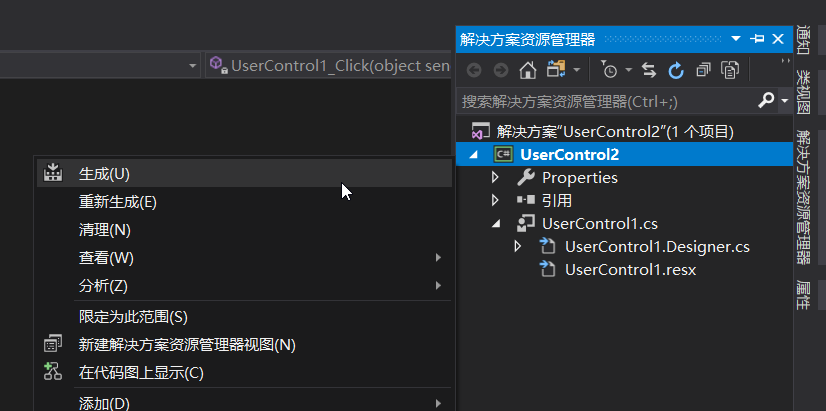Viewport: 826px width, 411px height.
Task: Open the UserControl1_Click member dropdown
Action: pyautogui.click(x=329, y=65)
